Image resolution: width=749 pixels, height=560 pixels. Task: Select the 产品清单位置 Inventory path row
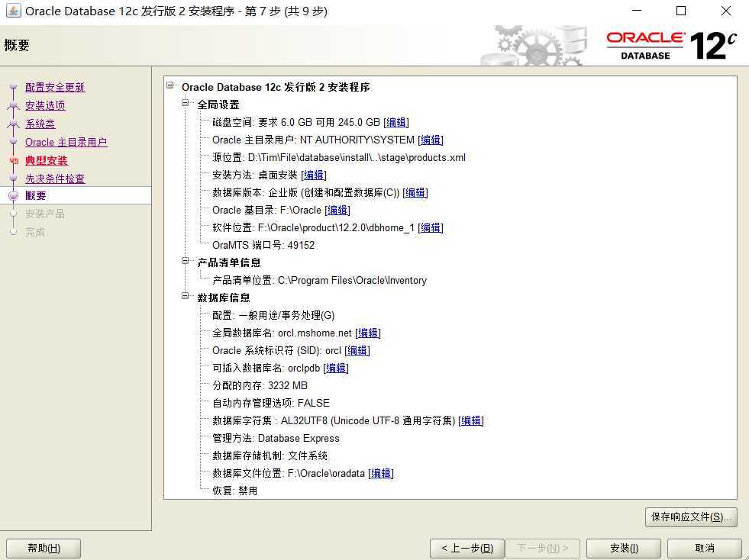coord(319,281)
